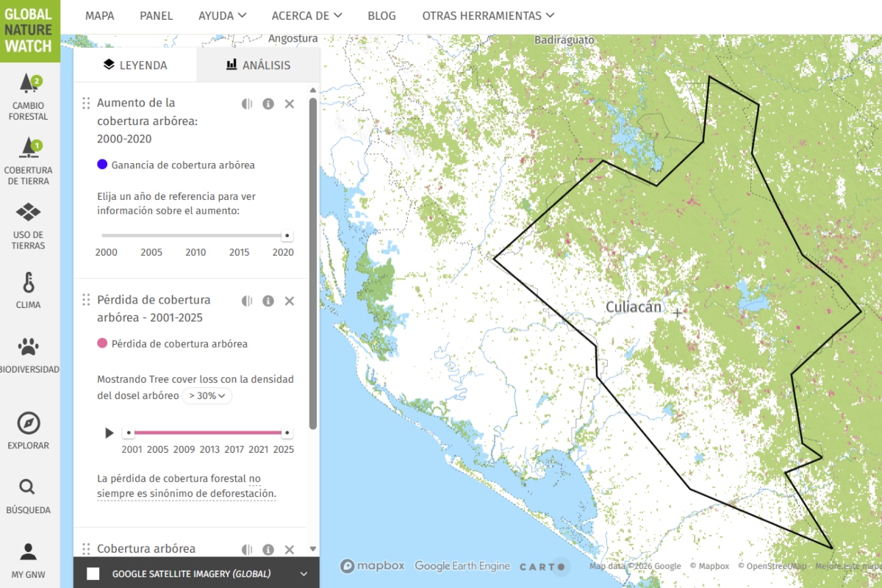The width and height of the screenshot is (882, 588).
Task: Play the tree cover loss timeline
Action: [x=110, y=433]
